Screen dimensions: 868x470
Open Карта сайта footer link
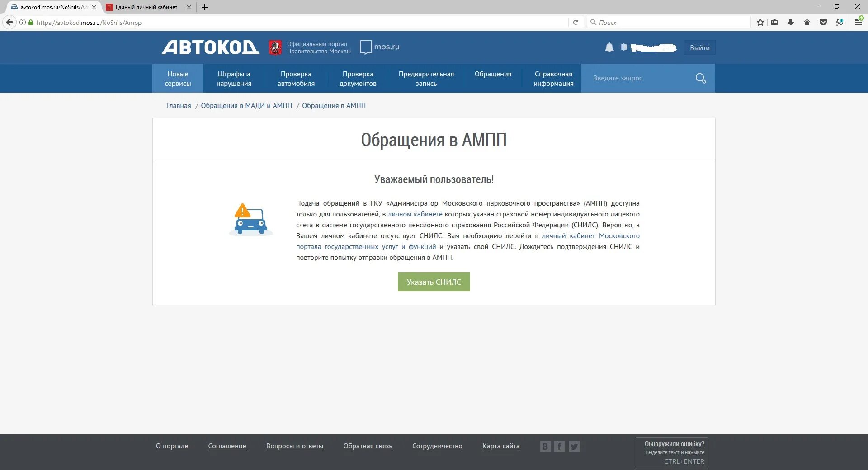[x=501, y=446]
